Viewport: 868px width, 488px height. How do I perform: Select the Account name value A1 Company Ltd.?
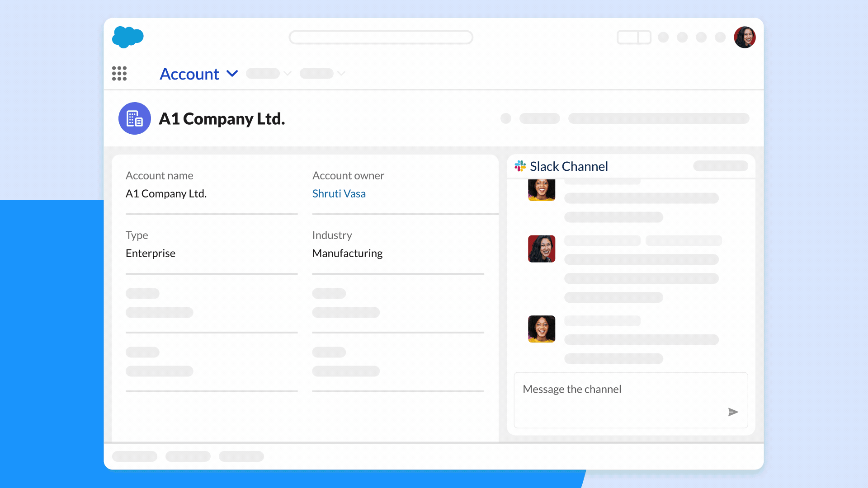[x=166, y=193]
